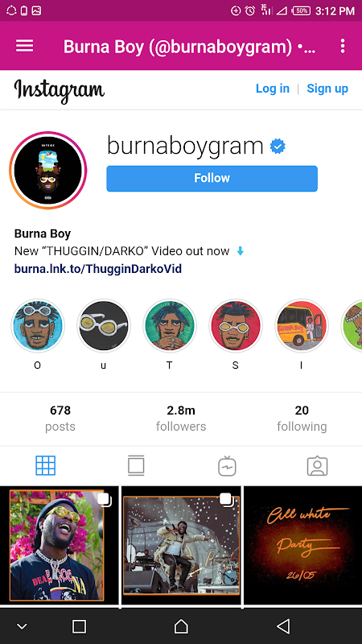Open the hamburger menu in the pink header
The image size is (362, 644).
(x=25, y=46)
